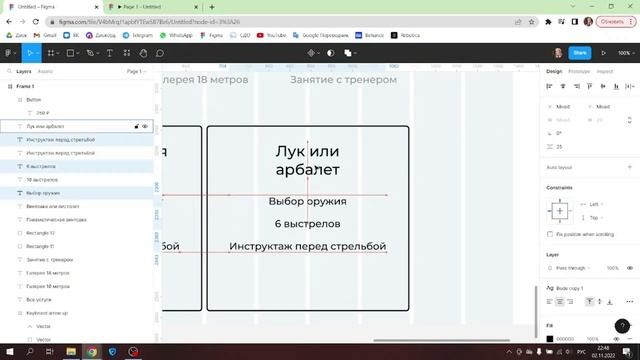The image size is (640, 360).
Task: Set text align center in Text section
Action: click(560, 302)
